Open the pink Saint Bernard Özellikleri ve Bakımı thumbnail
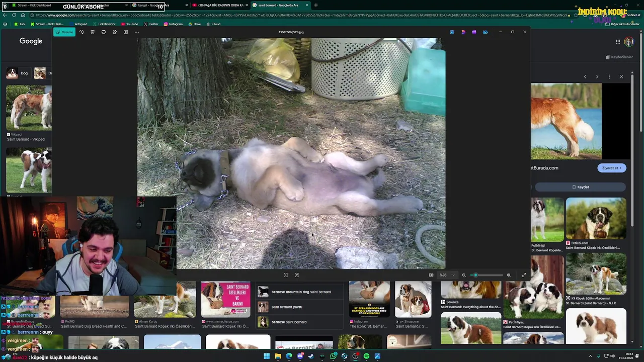Screen dimensions: 644x362 point(225,299)
